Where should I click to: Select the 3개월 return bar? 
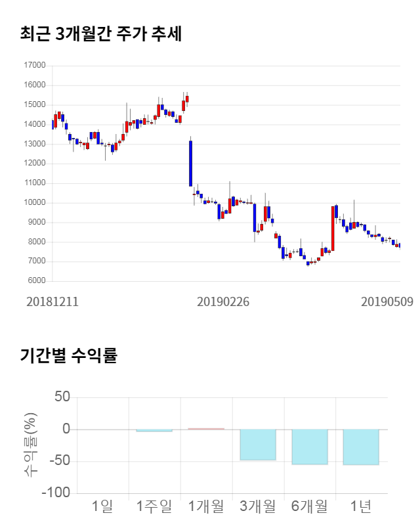click(x=258, y=445)
